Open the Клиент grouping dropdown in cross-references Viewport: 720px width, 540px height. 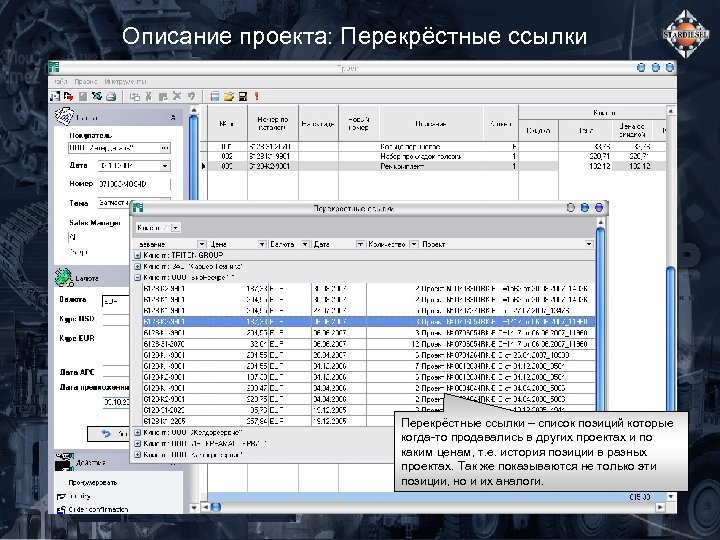(x=176, y=228)
